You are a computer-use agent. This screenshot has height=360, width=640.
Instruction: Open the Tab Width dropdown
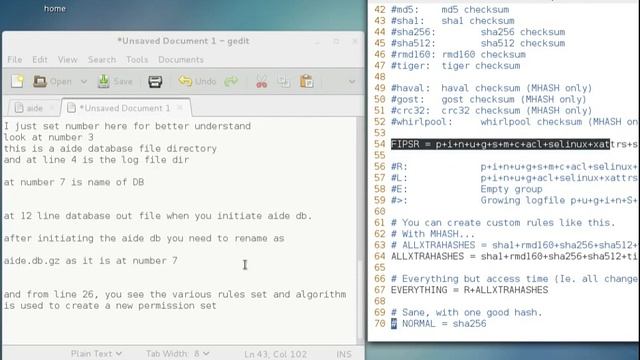pos(178,353)
